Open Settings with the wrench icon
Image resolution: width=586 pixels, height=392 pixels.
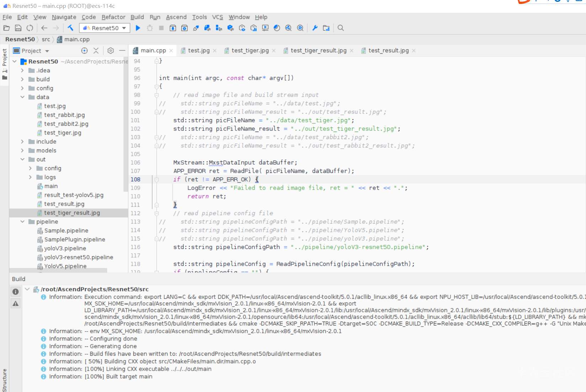click(x=315, y=28)
